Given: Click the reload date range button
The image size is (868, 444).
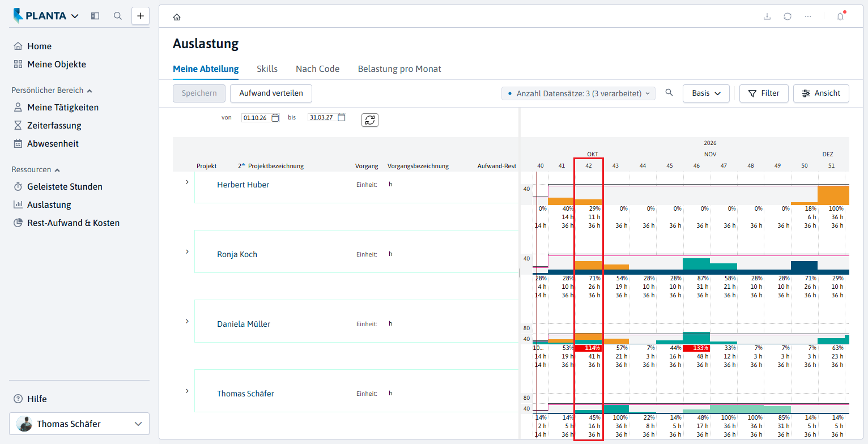Looking at the screenshot, I should (370, 120).
